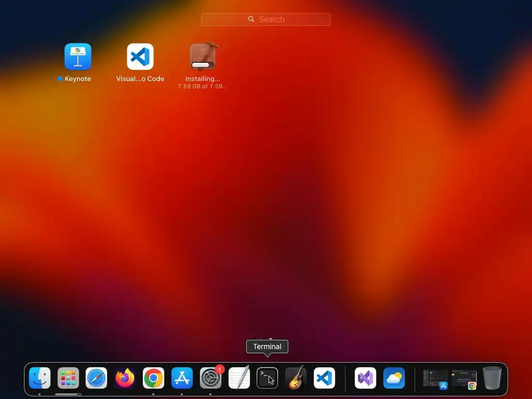
Task: Click the "7.59 GB of 7.59..." download size text
Action: 203,86
